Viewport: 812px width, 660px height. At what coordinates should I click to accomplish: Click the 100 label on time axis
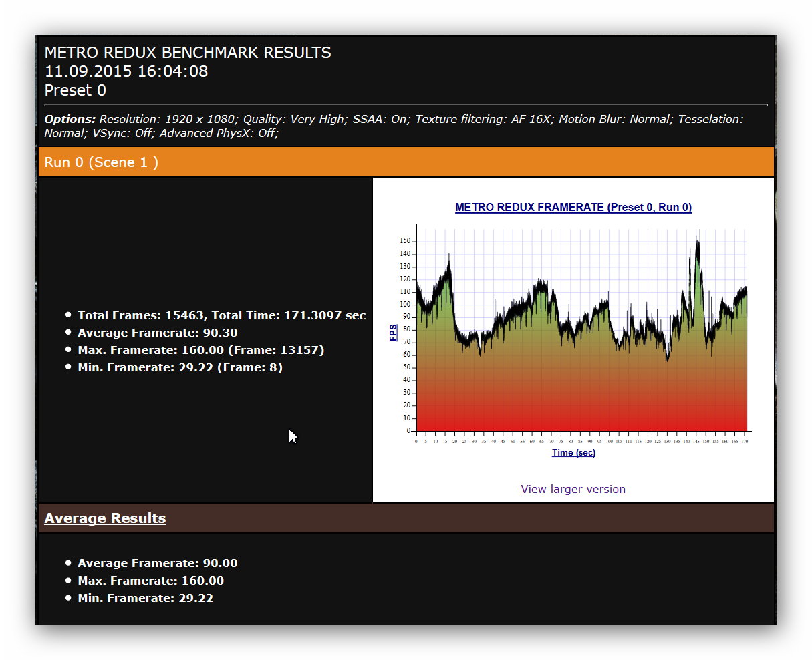coord(610,441)
